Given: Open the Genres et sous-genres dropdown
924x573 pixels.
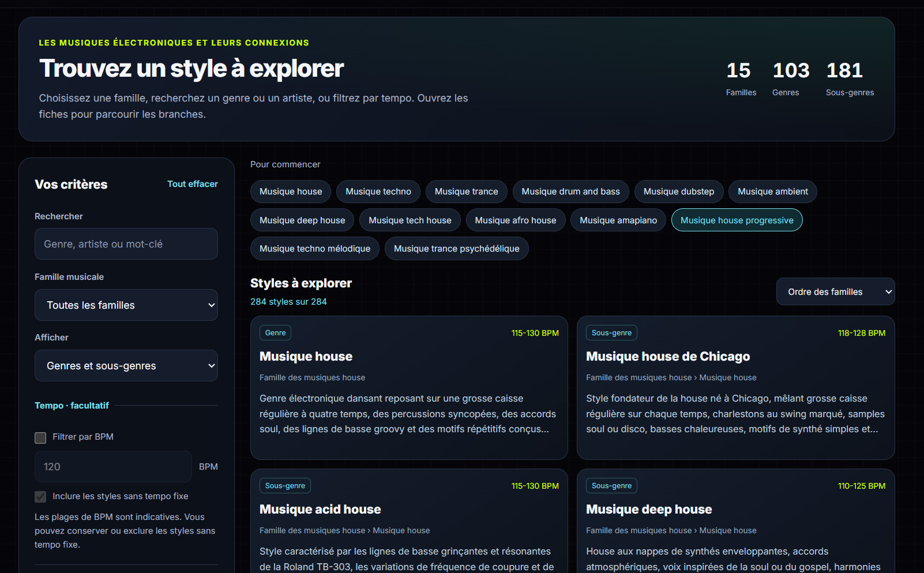Looking at the screenshot, I should click(x=126, y=366).
